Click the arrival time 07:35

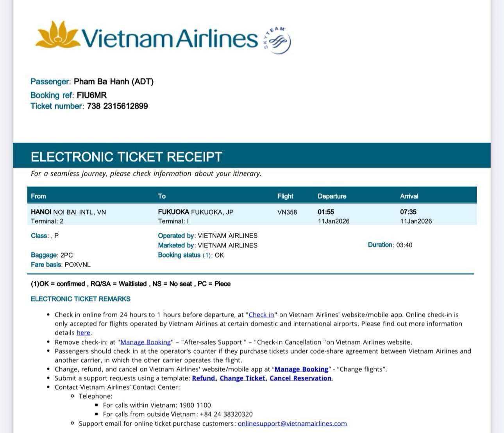tap(408, 212)
